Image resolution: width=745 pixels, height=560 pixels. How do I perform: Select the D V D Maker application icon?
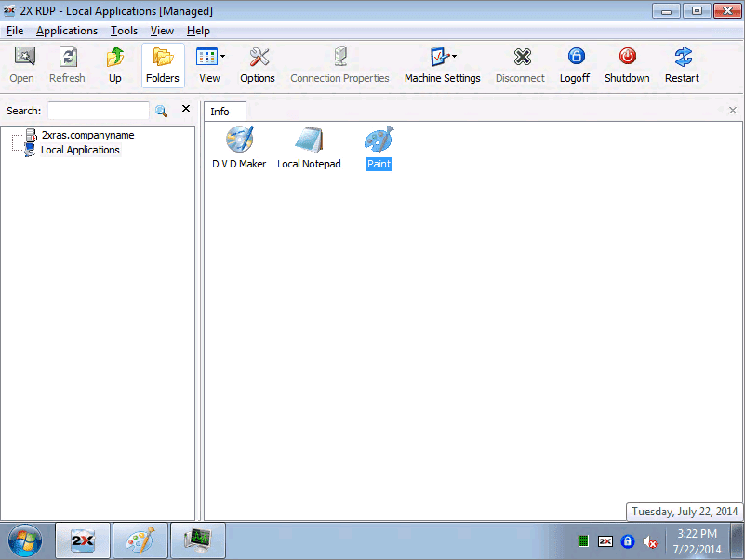pyautogui.click(x=239, y=148)
